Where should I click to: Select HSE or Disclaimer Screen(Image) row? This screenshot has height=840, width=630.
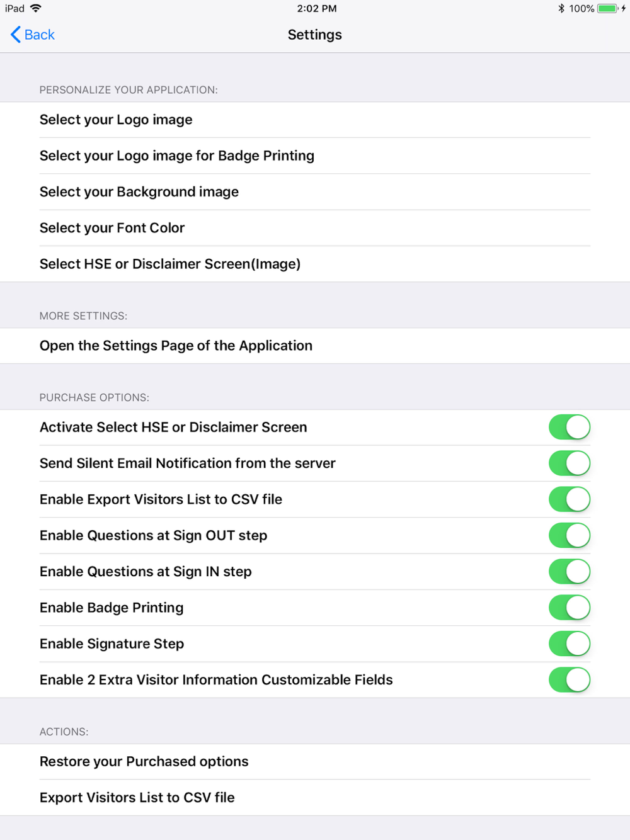point(315,264)
